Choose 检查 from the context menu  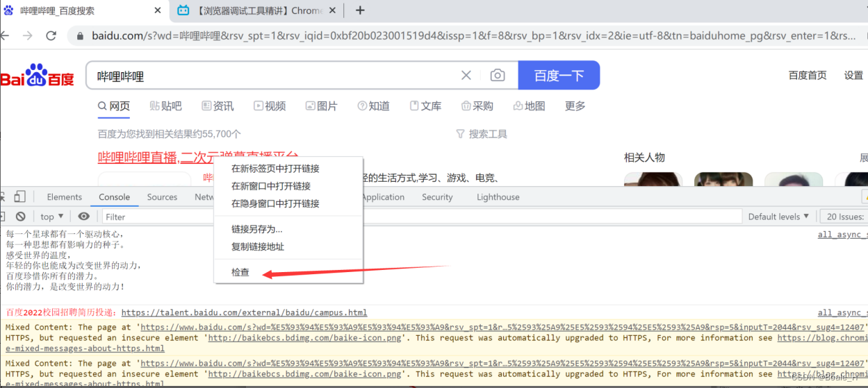(288, 272)
